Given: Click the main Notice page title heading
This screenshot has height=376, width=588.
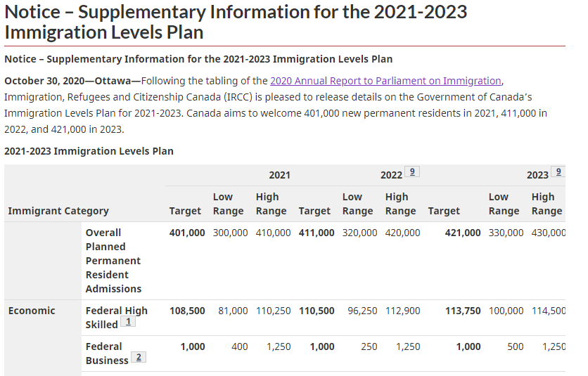Looking at the screenshot, I should pos(236,22).
